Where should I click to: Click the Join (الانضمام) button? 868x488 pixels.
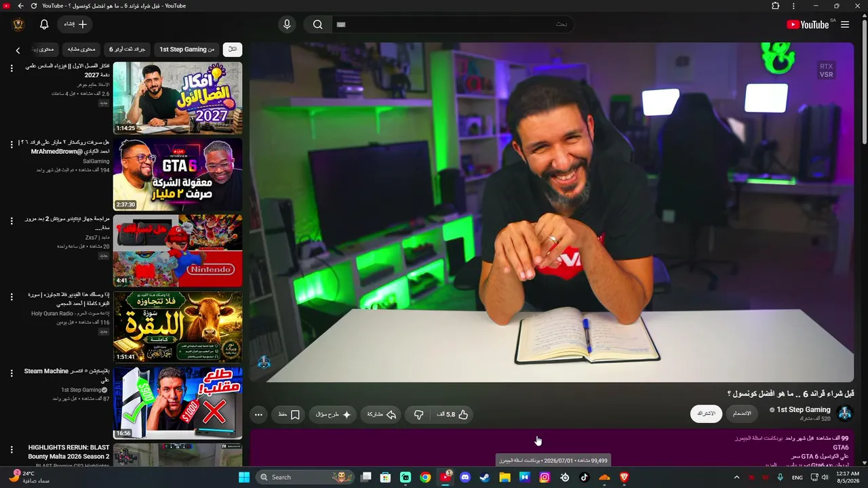742,413
